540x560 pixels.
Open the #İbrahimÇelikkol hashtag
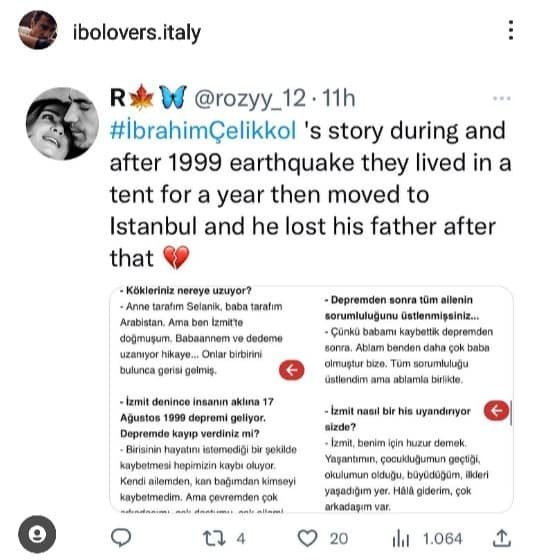[203, 130]
